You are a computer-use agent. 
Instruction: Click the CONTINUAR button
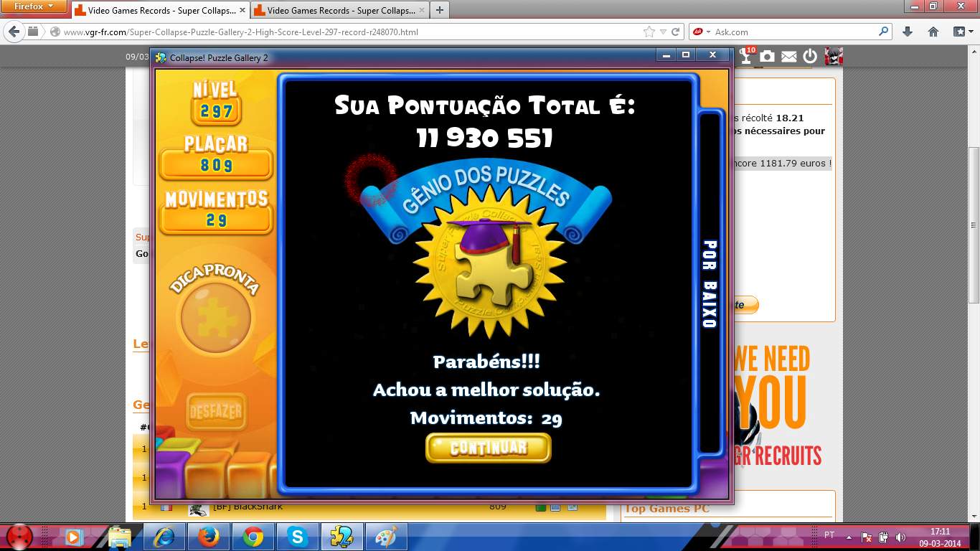(488, 448)
